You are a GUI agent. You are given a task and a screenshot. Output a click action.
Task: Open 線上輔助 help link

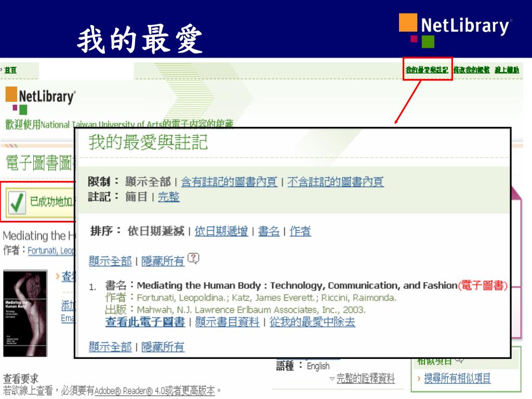pos(507,70)
